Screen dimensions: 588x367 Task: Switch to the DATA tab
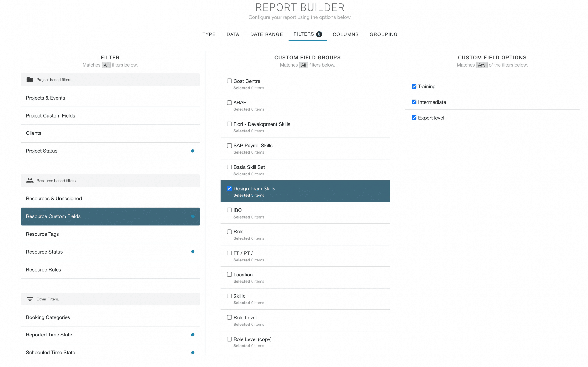click(233, 34)
